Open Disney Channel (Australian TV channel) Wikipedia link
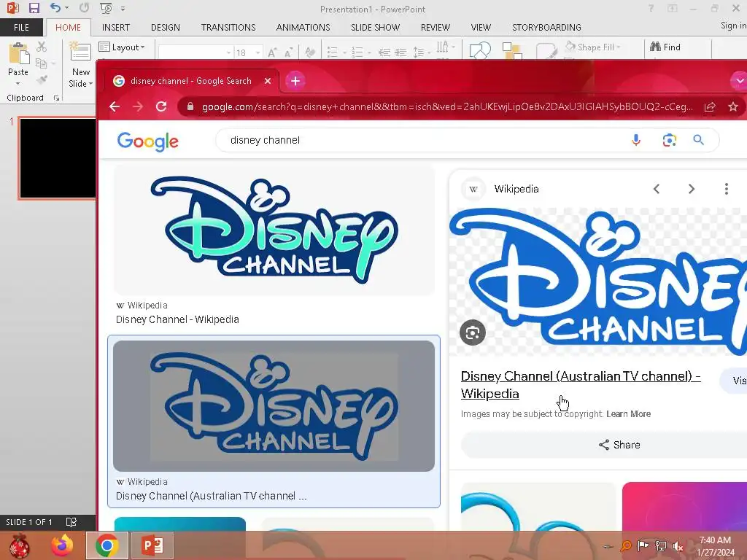 (x=580, y=385)
